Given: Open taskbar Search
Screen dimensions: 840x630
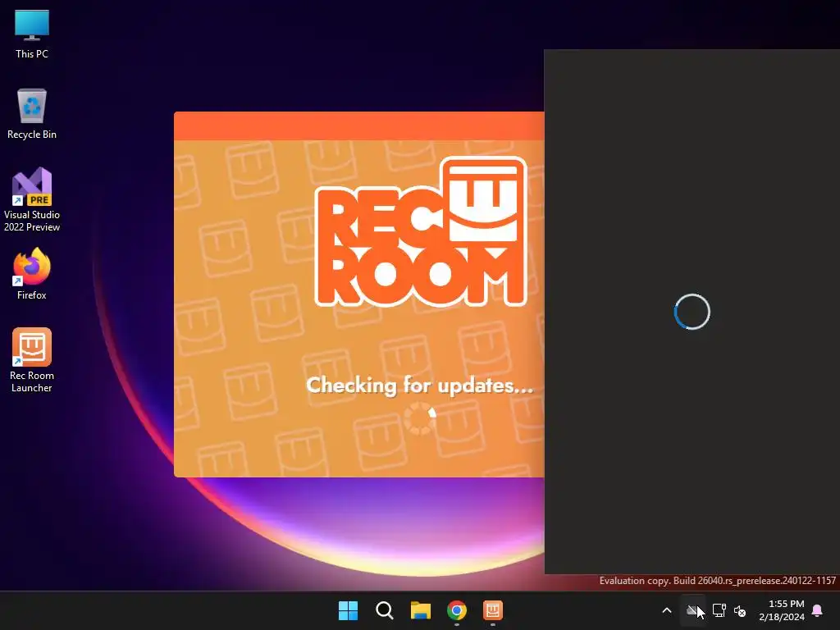Looking at the screenshot, I should click(x=384, y=610).
